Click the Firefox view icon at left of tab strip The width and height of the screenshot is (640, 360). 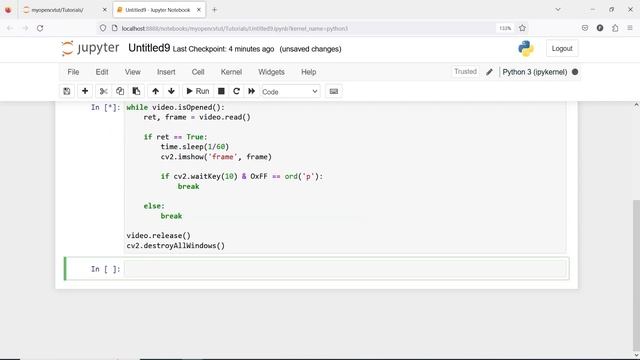[x=8, y=10]
